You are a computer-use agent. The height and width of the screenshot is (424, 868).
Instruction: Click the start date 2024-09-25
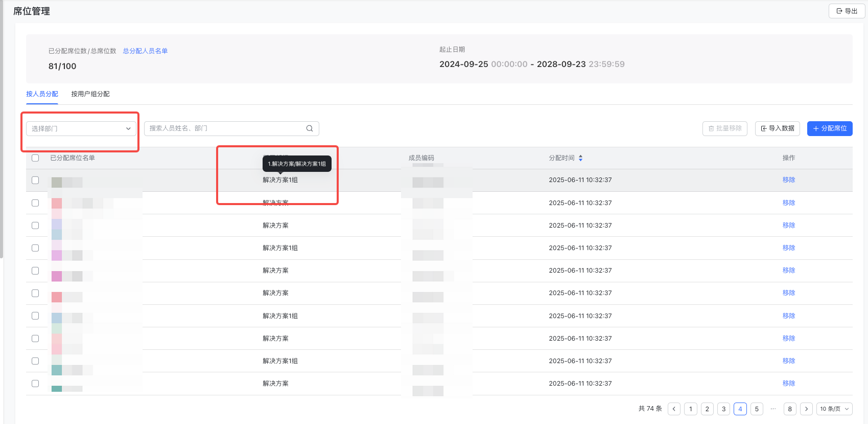[x=464, y=64]
